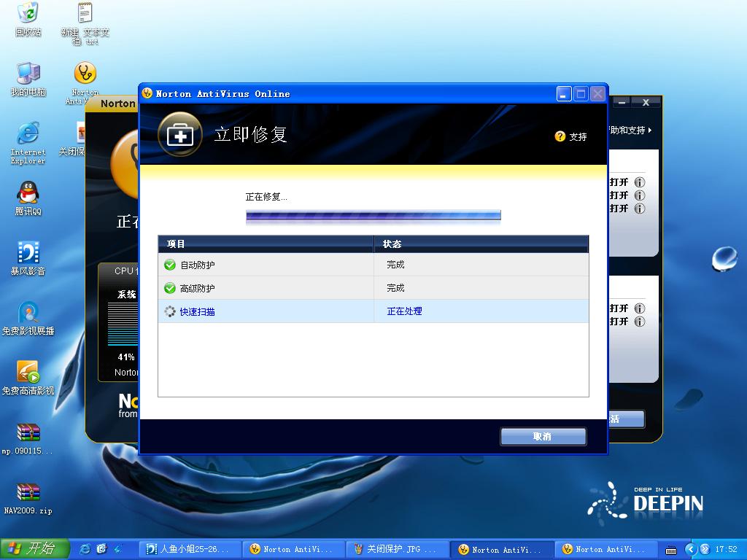Screen dimensions: 747x560
Task: Click the bottommost info icon in background Norton window
Action: click(x=640, y=322)
